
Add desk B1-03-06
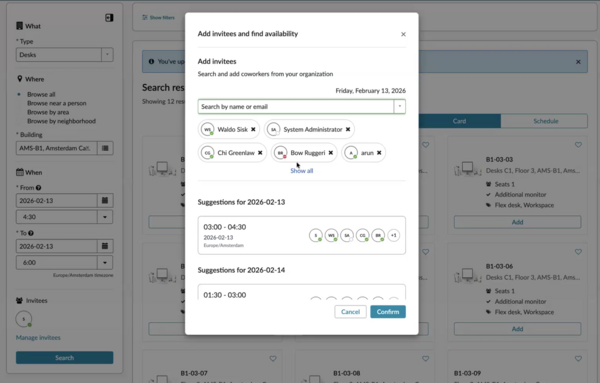(x=517, y=329)
